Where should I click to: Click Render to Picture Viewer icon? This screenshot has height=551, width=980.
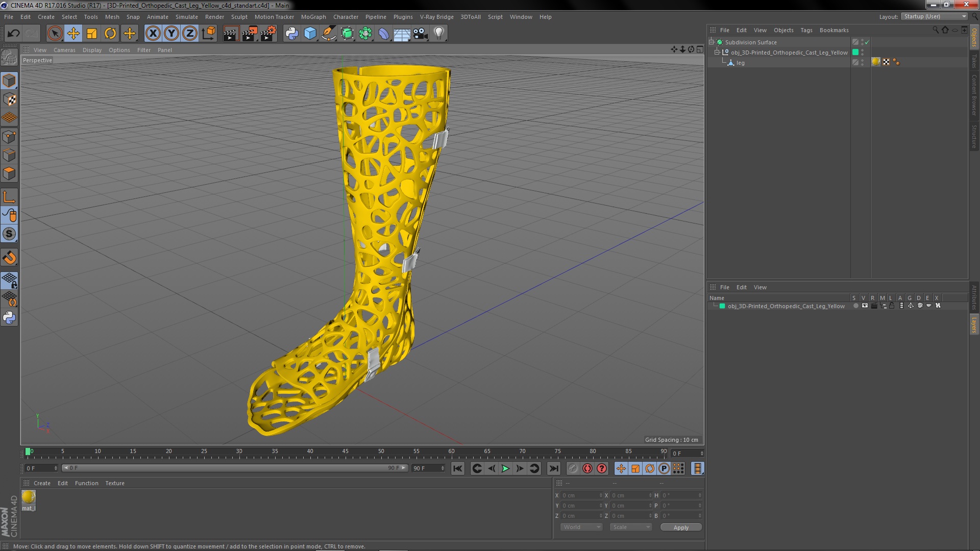click(249, 34)
